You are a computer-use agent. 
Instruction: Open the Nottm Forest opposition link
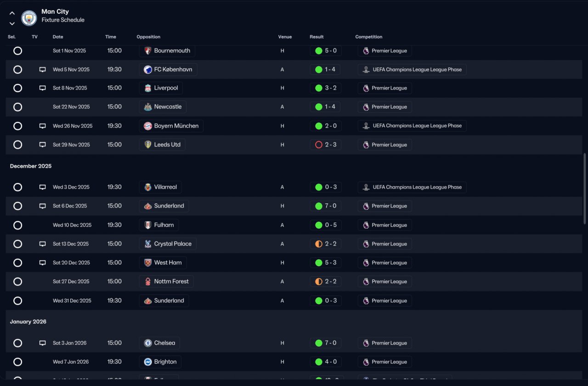(166, 282)
